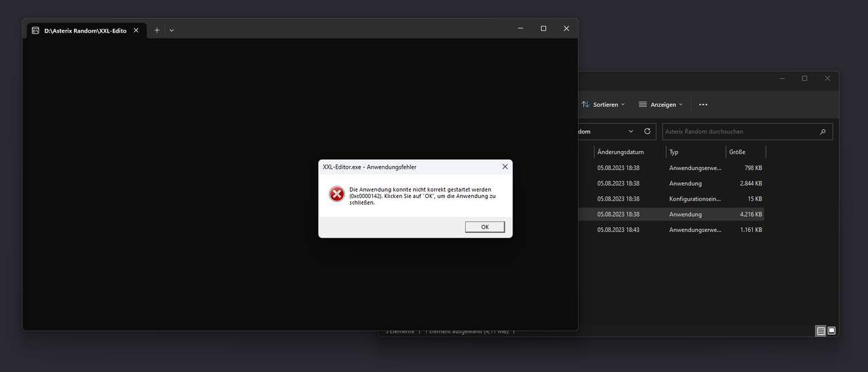Click the Konfigurationsein... type cell
The height and width of the screenshot is (372, 868).
[695, 199]
